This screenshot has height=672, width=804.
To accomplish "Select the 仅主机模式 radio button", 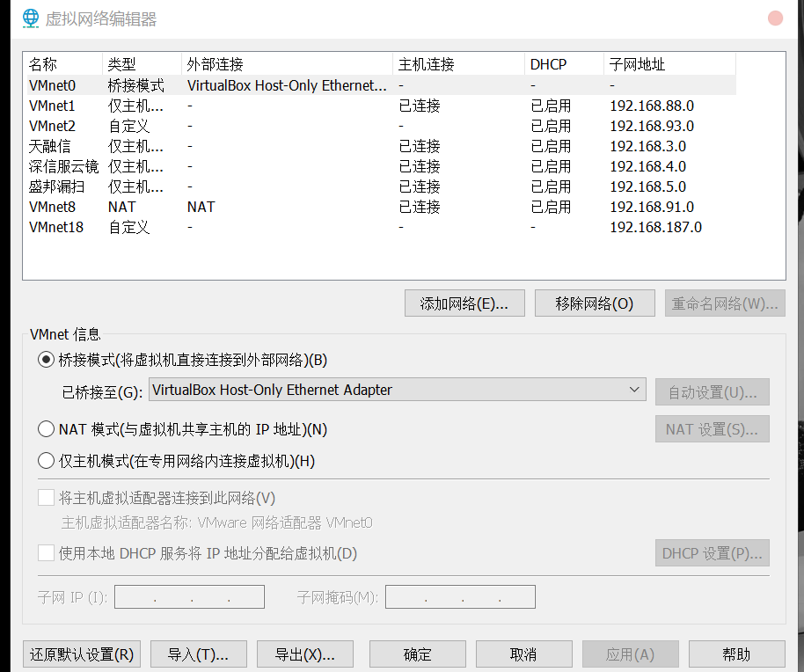I will [46, 461].
